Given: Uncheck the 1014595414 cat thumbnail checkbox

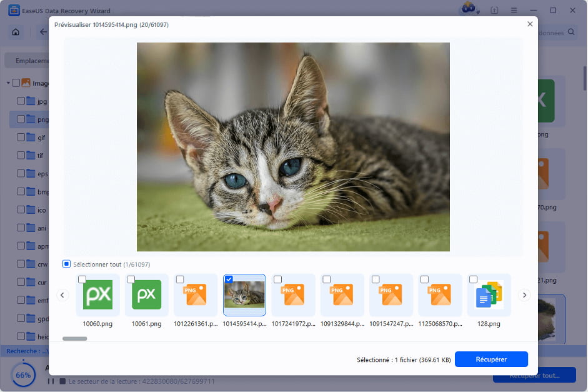Looking at the screenshot, I should (229, 279).
